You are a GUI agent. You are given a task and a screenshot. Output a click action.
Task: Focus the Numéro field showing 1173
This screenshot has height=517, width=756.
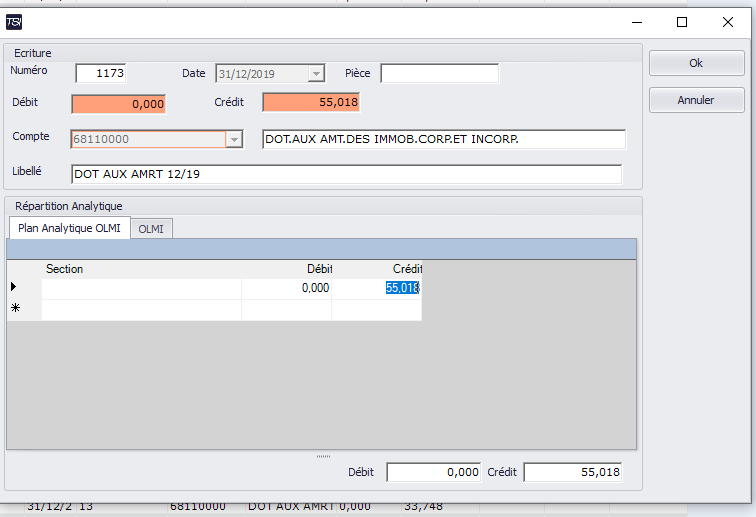101,73
